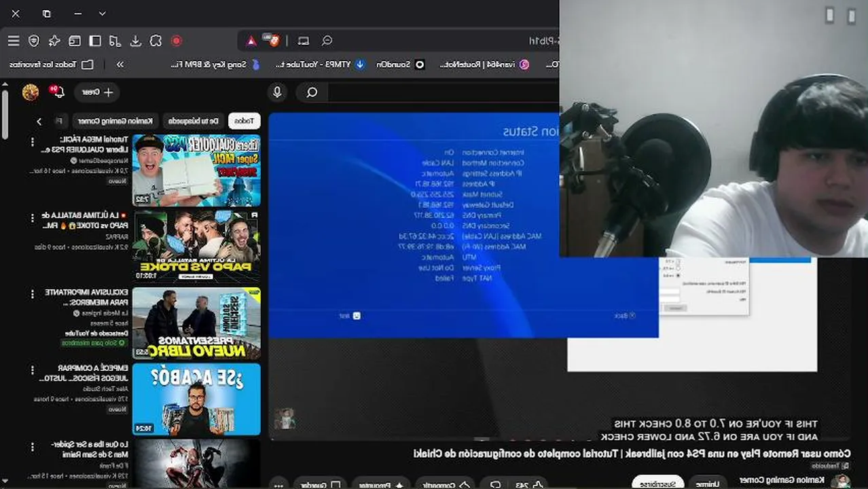The height and width of the screenshot is (489, 868).
Task: Expand the bookmarks bar overflow arrows
Action: tap(120, 65)
